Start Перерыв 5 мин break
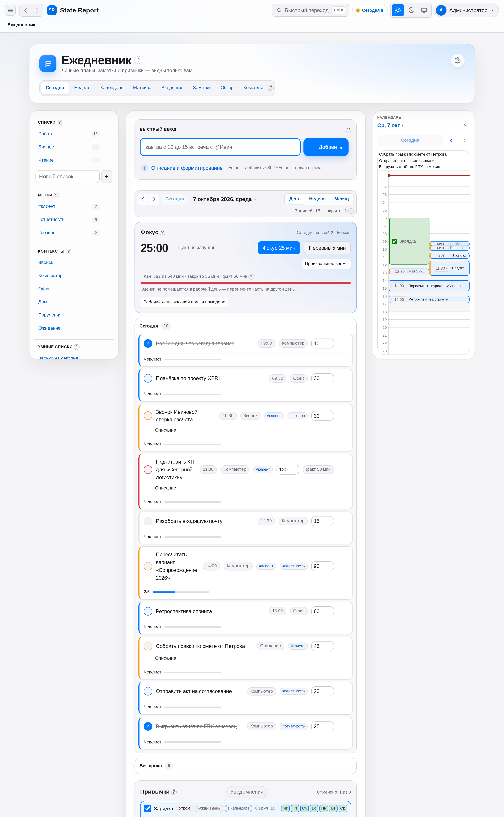 click(x=327, y=248)
